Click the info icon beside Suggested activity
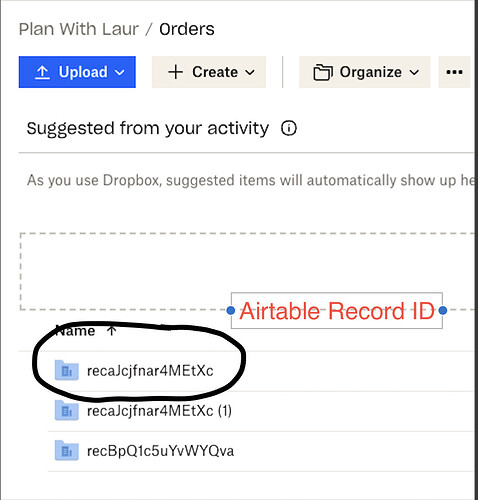The image size is (478, 500). coord(289,128)
